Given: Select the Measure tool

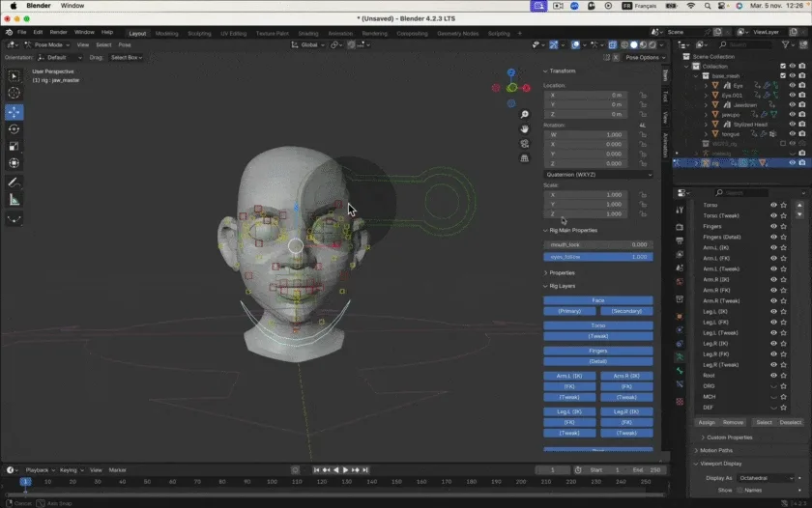Looking at the screenshot, I should 14,200.
